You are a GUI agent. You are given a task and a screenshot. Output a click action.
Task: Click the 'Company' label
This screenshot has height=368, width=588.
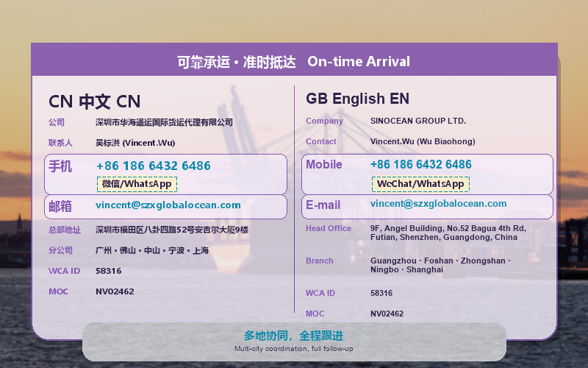click(x=324, y=121)
